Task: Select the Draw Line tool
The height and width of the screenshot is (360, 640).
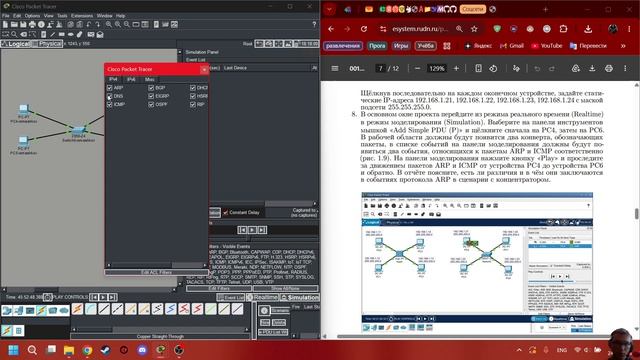Action: 53,35
